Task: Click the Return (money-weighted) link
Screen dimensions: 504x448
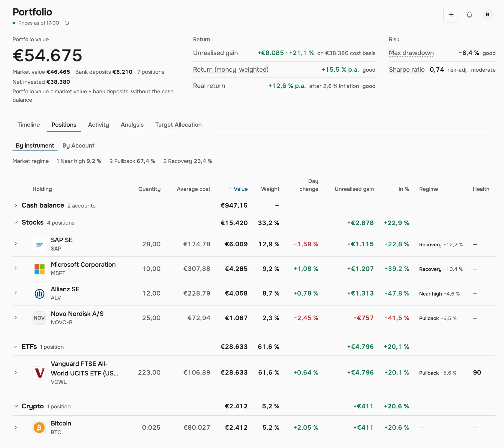Action: 231,70
